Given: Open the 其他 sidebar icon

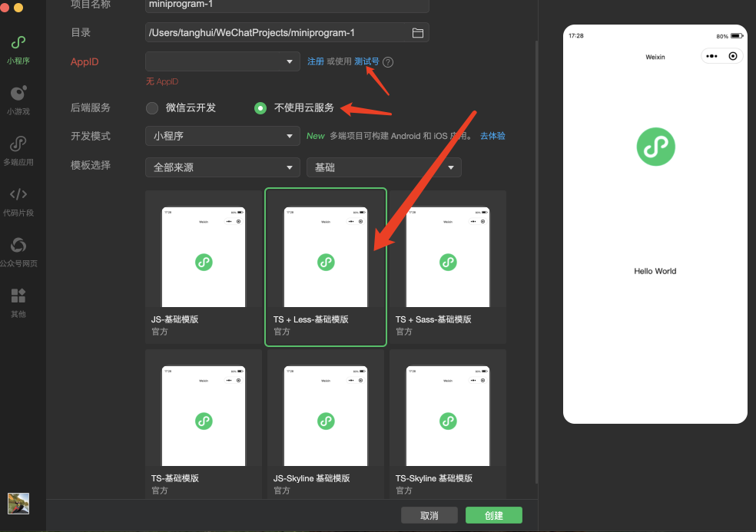Looking at the screenshot, I should [x=18, y=296].
